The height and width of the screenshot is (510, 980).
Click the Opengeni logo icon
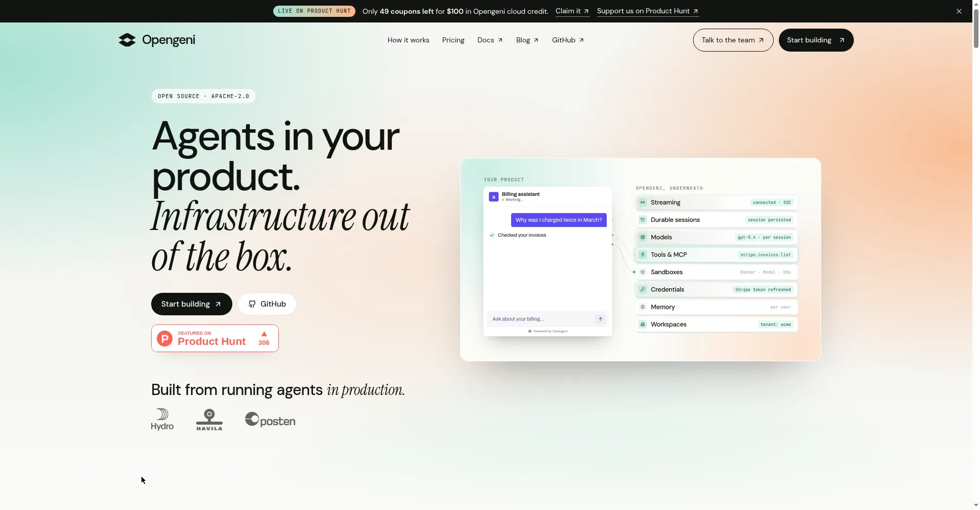127,40
